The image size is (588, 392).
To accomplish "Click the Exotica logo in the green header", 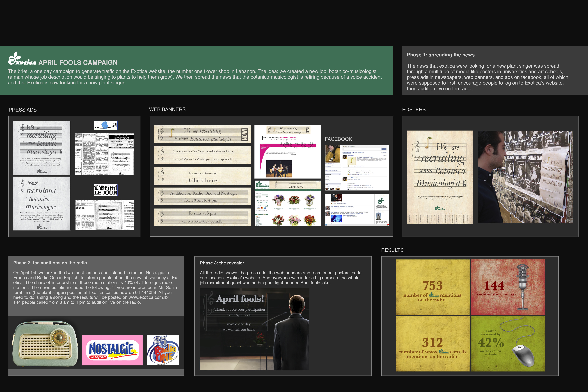I will 22,59.
